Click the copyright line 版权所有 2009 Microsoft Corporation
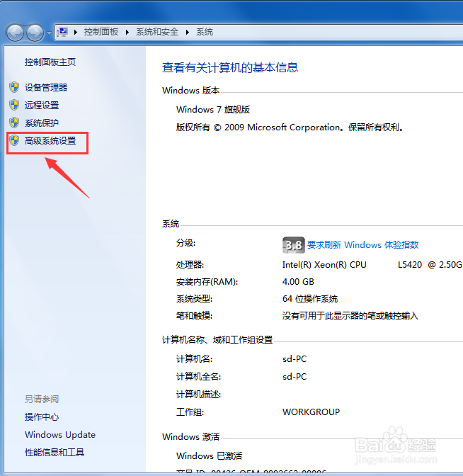This screenshot has height=476, width=463. tap(290, 127)
